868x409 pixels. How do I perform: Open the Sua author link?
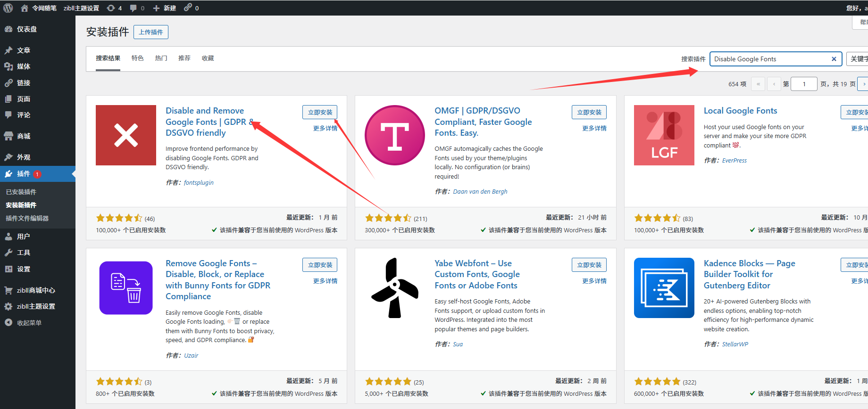click(458, 344)
